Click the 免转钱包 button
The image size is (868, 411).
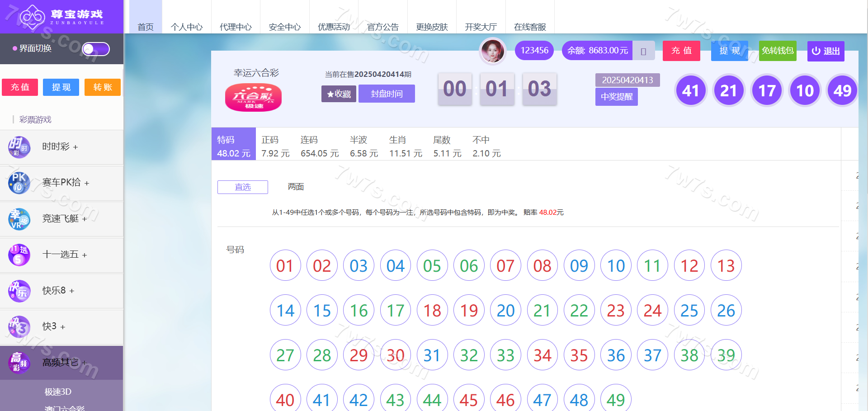[777, 51]
